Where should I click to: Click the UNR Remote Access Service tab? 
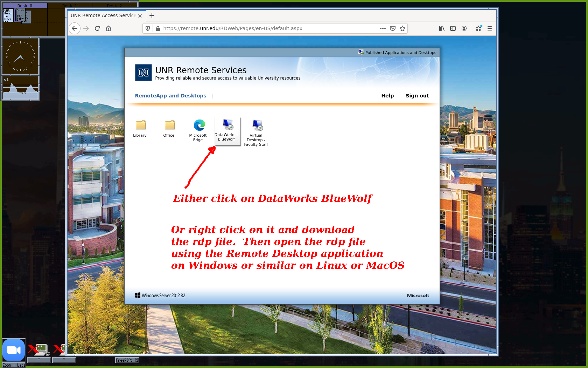click(103, 15)
